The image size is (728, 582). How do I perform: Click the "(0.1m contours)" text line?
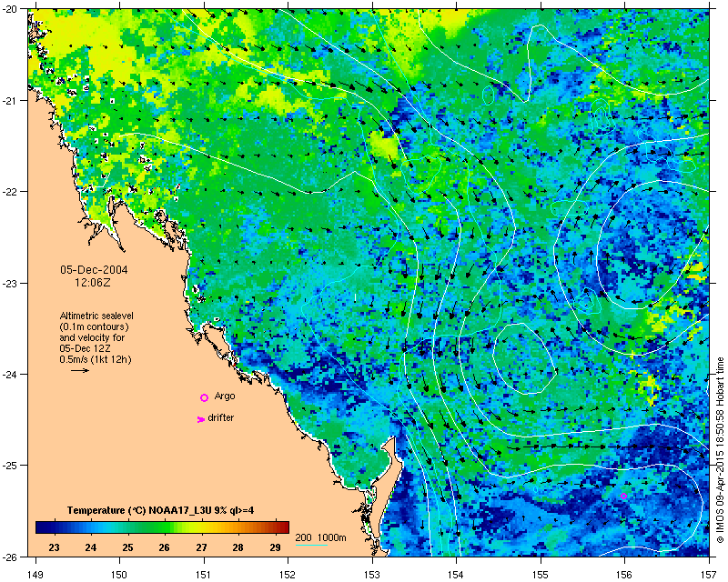pyautogui.click(x=95, y=326)
